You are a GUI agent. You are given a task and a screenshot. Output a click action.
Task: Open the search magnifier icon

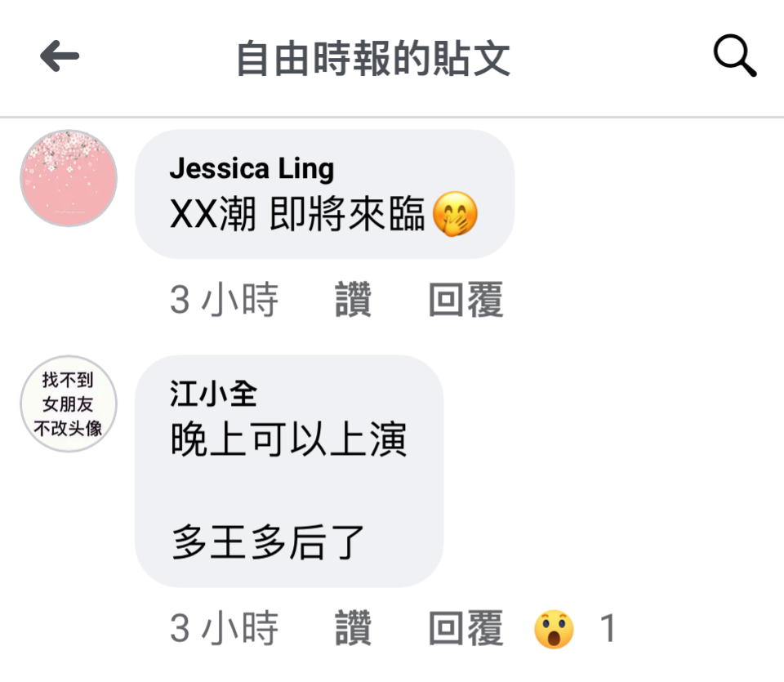pyautogui.click(x=734, y=56)
